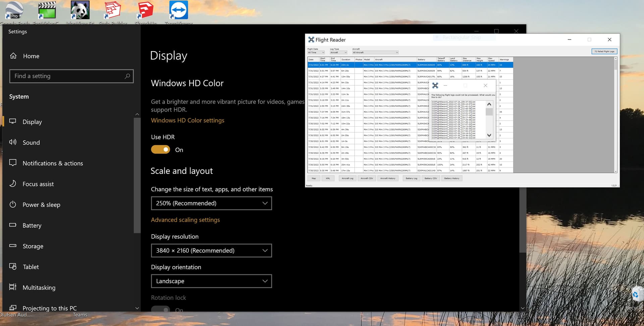Click the search magnifier in Find a setting

coord(127,76)
